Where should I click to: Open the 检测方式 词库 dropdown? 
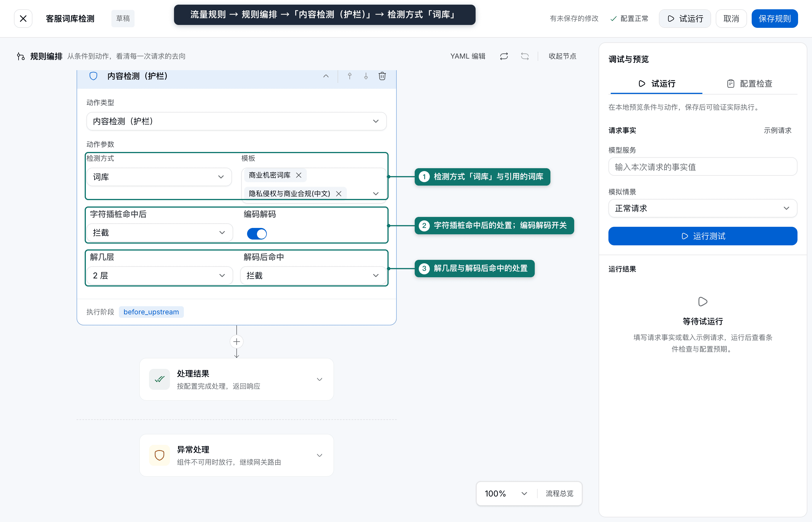point(159,177)
